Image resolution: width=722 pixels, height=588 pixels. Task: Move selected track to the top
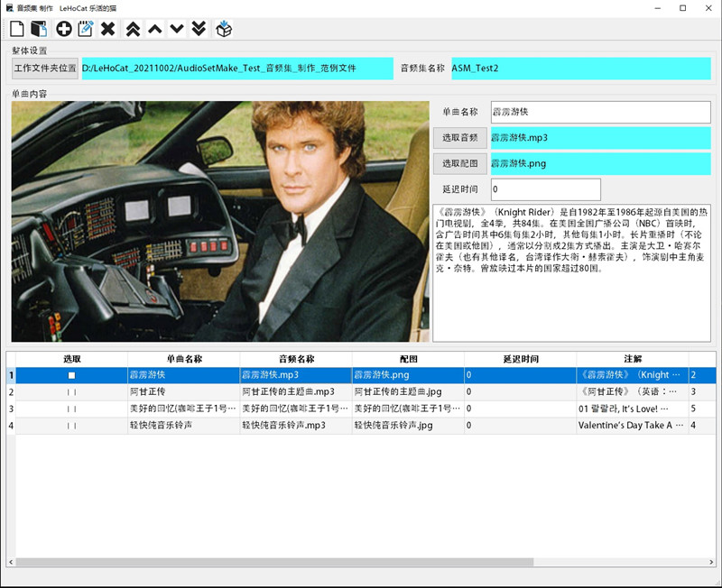tap(133, 29)
